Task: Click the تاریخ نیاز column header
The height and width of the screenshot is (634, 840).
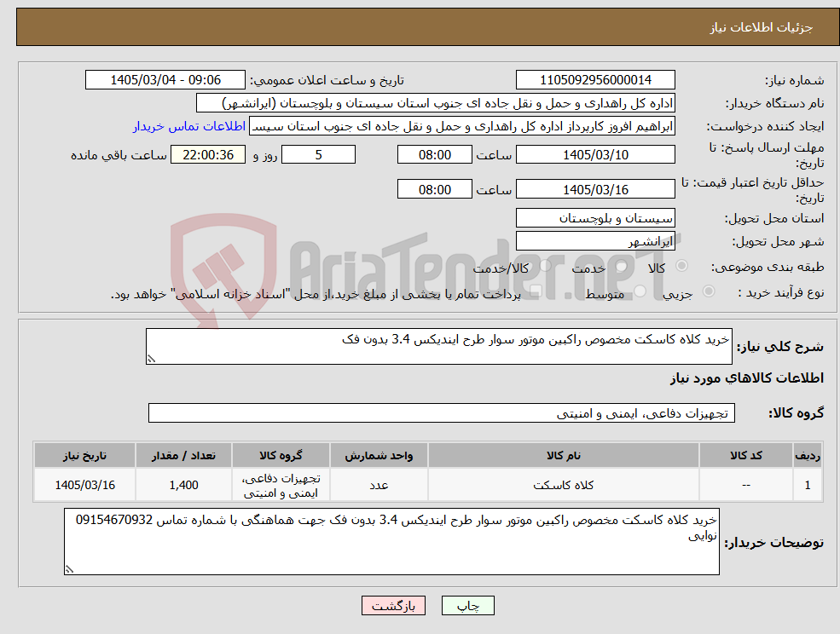Action: pos(84,455)
